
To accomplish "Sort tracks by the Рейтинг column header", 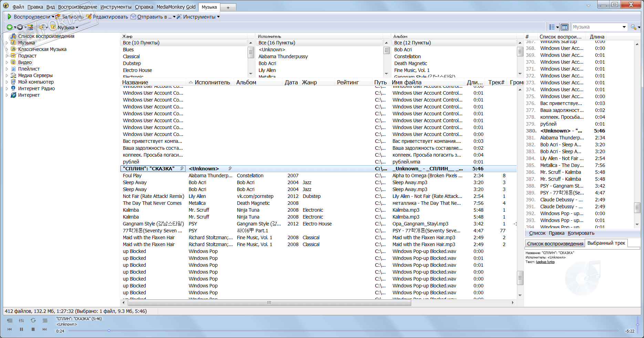I will pyautogui.click(x=353, y=82).
